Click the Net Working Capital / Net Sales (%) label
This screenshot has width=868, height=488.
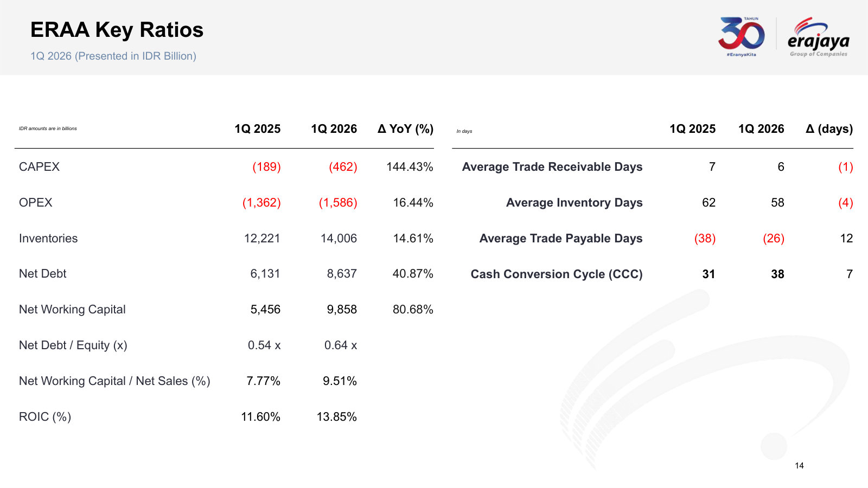[x=114, y=381]
